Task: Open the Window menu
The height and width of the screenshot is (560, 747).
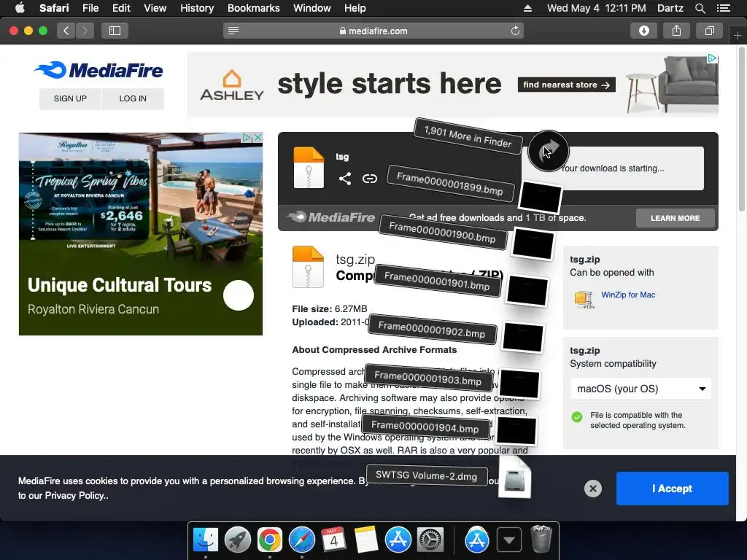Action: [311, 8]
